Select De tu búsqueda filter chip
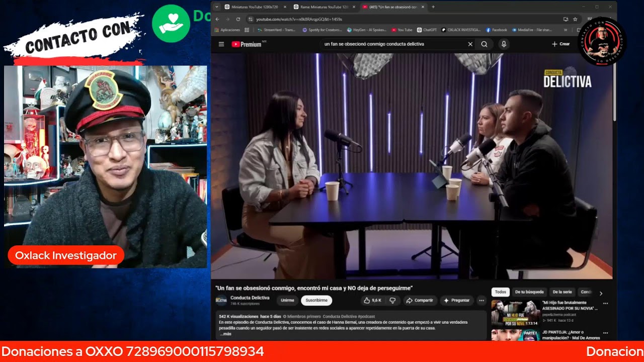The width and height of the screenshot is (644, 362). (x=529, y=292)
